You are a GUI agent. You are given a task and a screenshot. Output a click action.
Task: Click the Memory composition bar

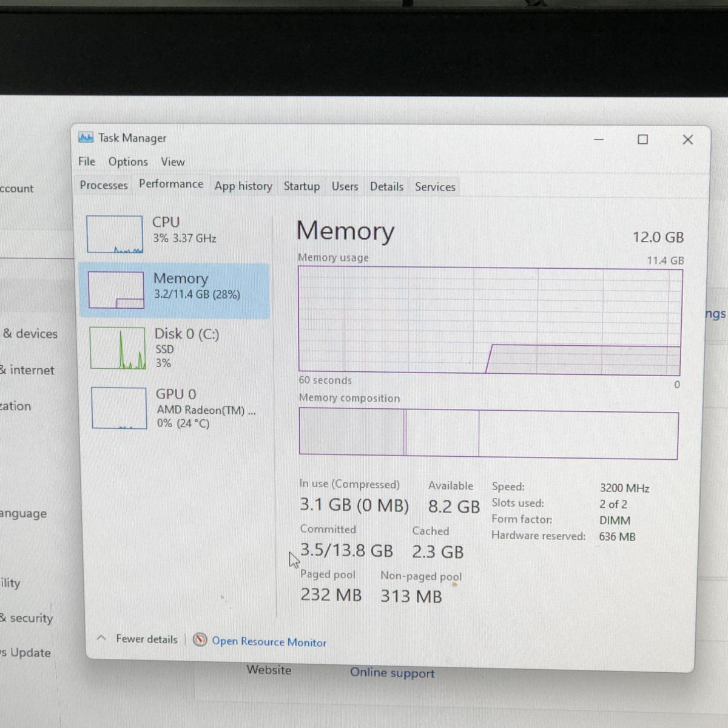[x=488, y=433]
